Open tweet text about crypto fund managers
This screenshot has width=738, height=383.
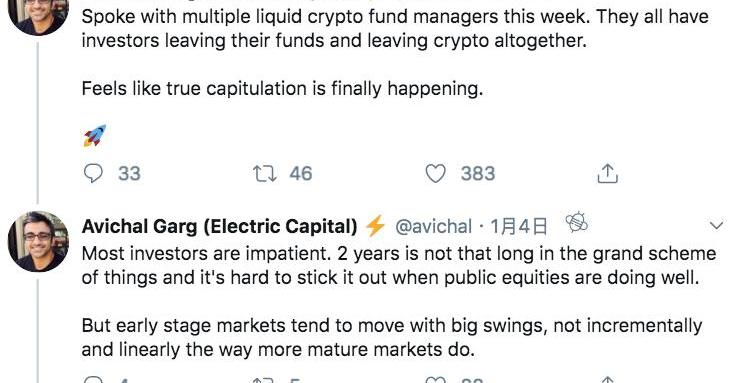(x=395, y=29)
